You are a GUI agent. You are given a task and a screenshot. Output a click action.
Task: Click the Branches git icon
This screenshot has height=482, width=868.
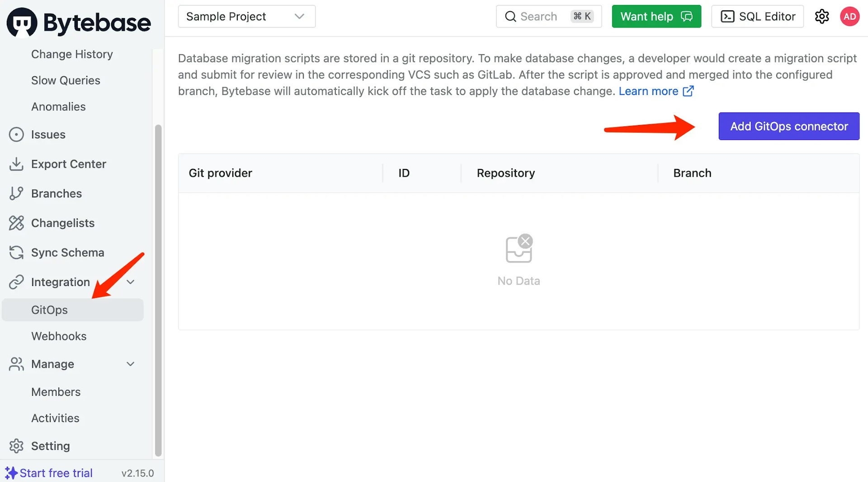[16, 193]
